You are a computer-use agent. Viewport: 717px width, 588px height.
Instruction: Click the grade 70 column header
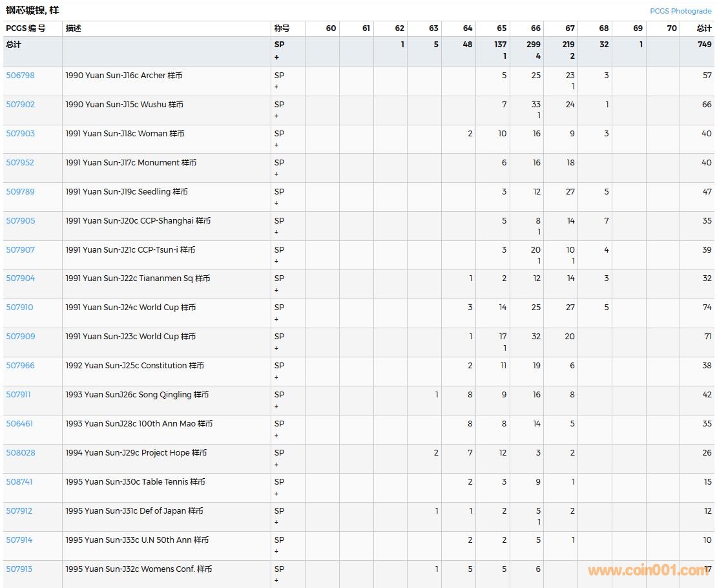671,28
